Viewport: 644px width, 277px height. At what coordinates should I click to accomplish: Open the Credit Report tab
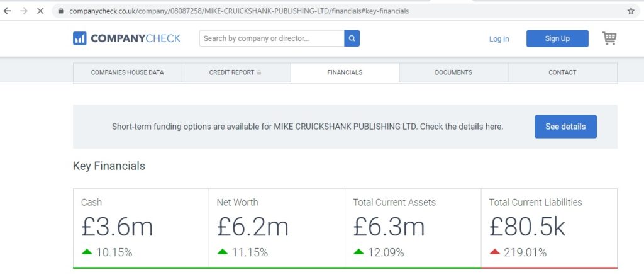(x=236, y=72)
